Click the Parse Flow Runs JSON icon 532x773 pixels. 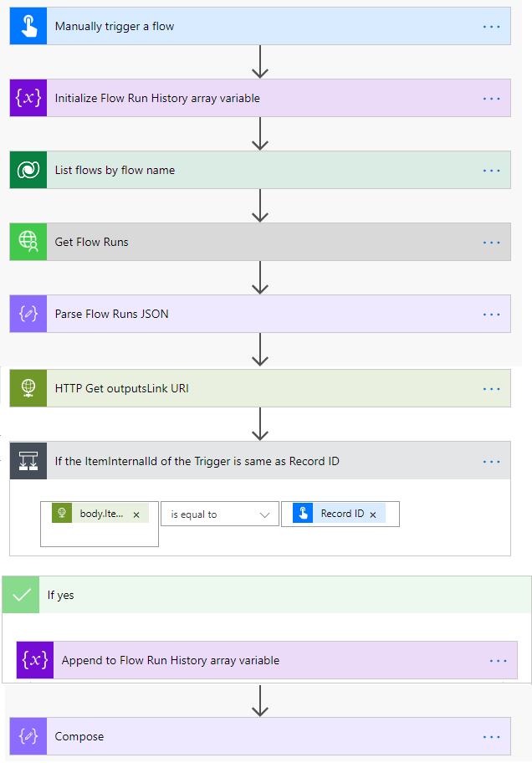(28, 314)
